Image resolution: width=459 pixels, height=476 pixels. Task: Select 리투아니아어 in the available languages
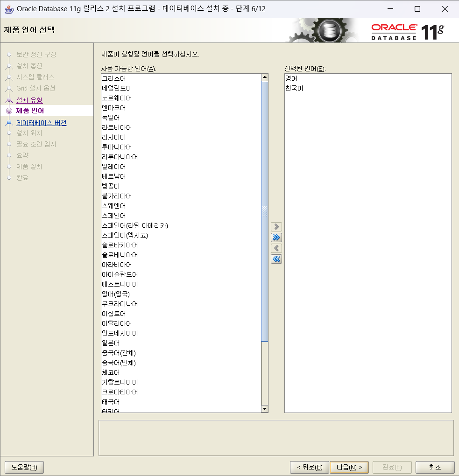point(181,157)
